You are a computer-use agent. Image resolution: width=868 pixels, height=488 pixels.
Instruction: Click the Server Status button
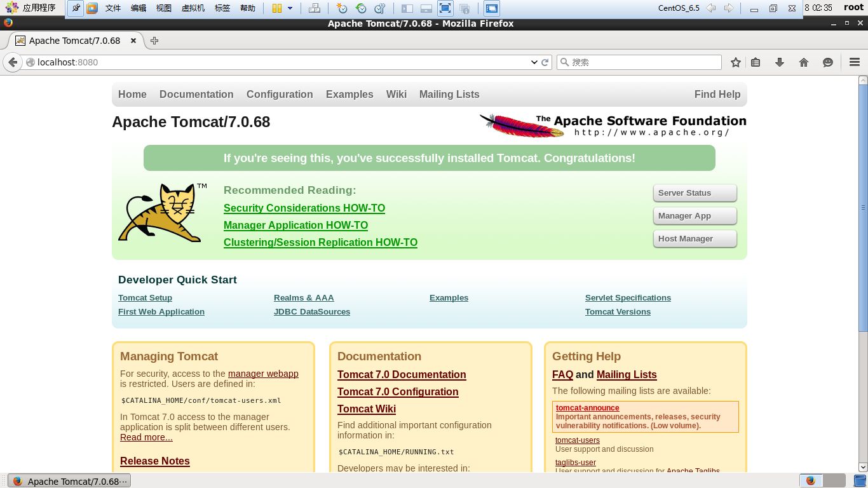tap(695, 193)
